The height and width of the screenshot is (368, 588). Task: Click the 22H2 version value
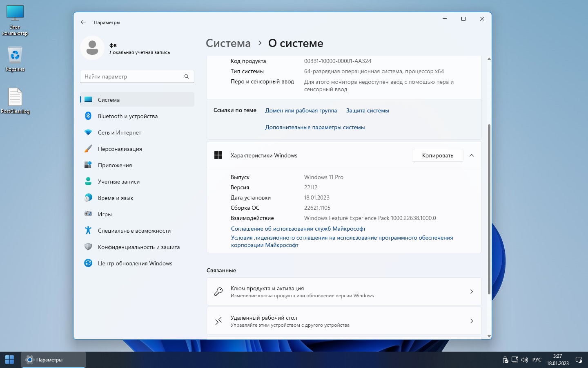coord(311,187)
